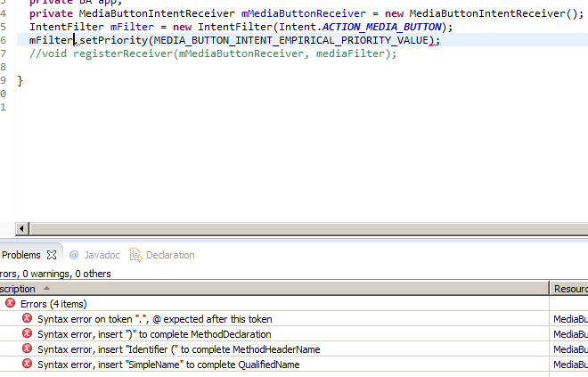Click error icon for '@ expected after this token'
Screen dimensions: 588x377
pos(27,319)
